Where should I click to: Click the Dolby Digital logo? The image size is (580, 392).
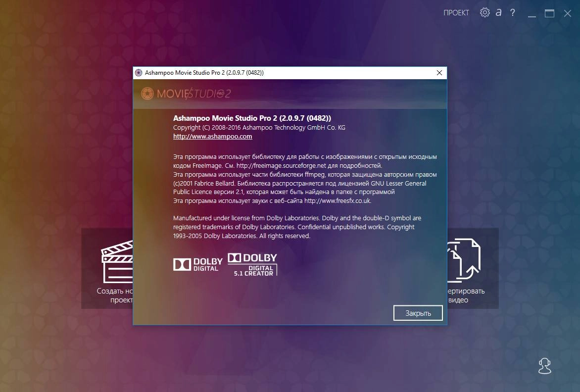(x=198, y=264)
